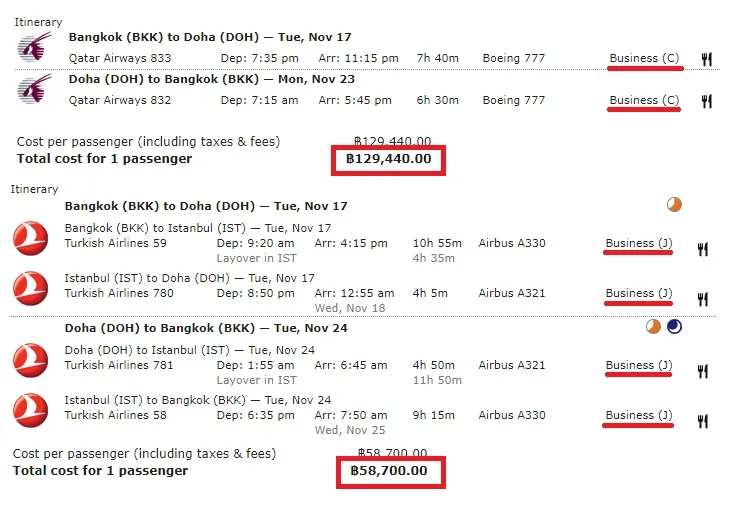Click the meal icon for Turkish Airlines 58
Screen dimensions: 729x506
point(702,421)
